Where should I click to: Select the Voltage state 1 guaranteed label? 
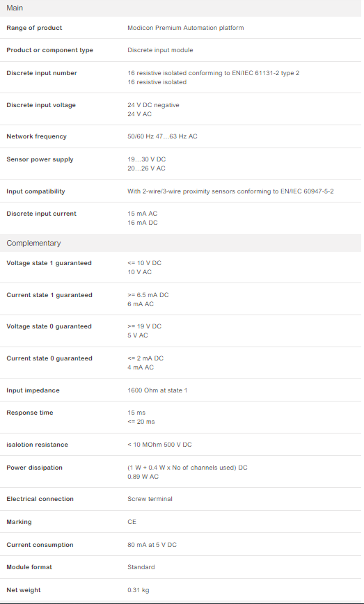[49, 263]
